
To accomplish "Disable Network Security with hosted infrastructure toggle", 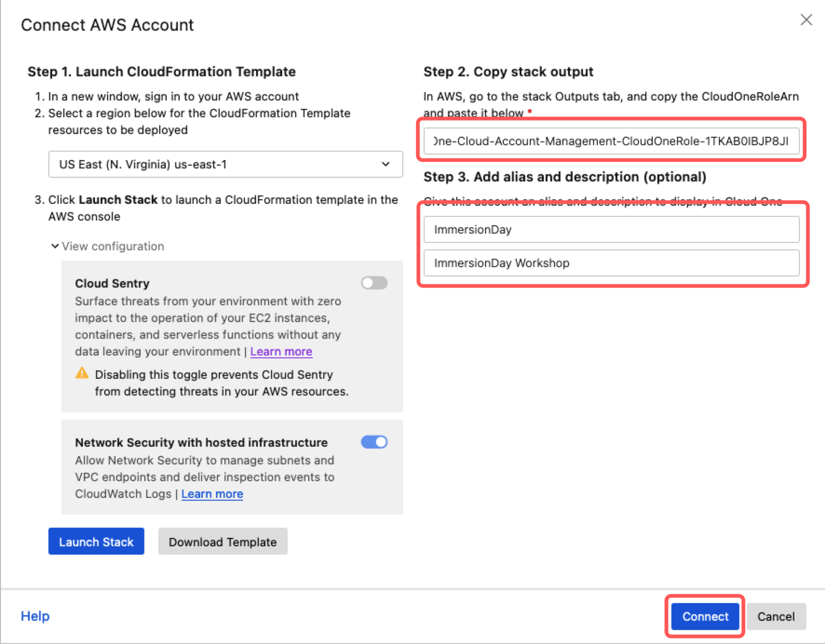I will pos(374,442).
